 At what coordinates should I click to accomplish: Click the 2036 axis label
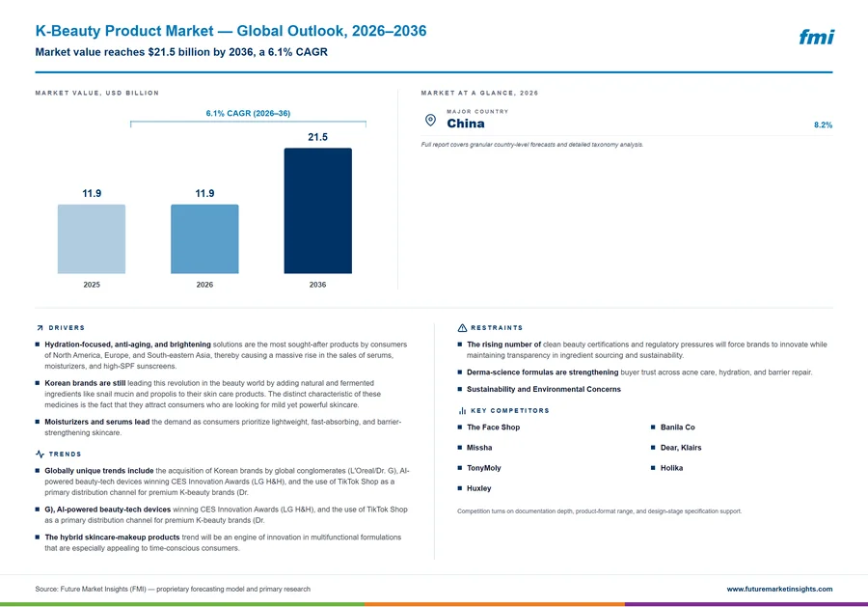tap(317, 285)
